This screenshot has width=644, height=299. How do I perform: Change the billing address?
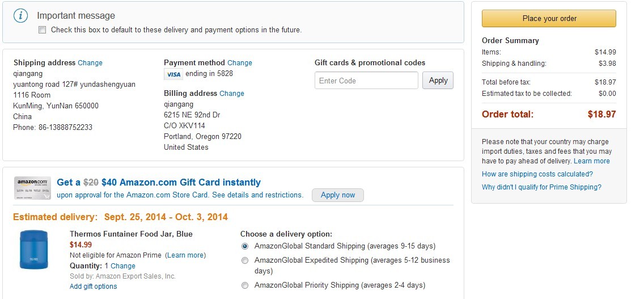click(x=232, y=94)
